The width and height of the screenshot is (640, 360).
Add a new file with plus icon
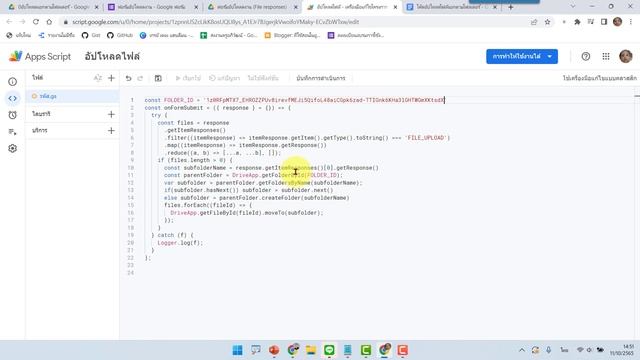pos(111,78)
